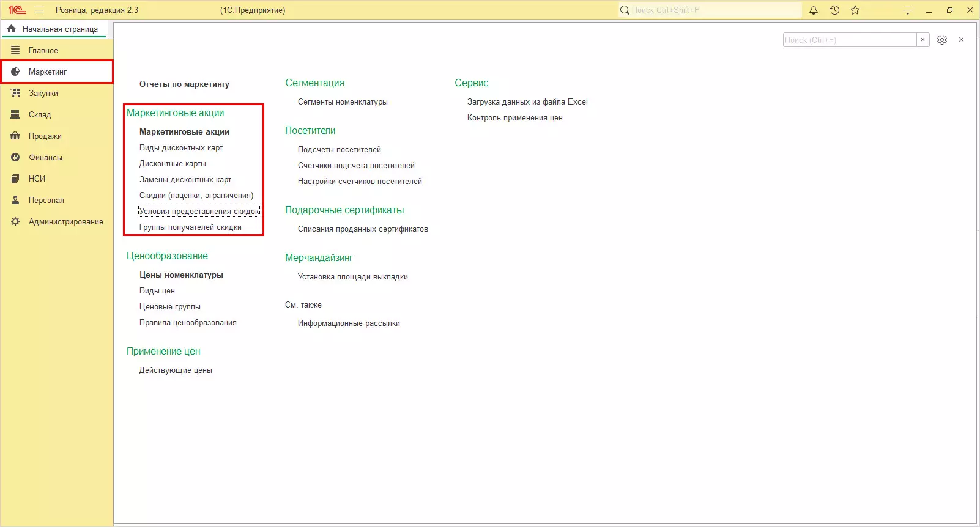Click the 1C logo icon
Viewport: 980px width, 527px height.
pyautogui.click(x=17, y=10)
